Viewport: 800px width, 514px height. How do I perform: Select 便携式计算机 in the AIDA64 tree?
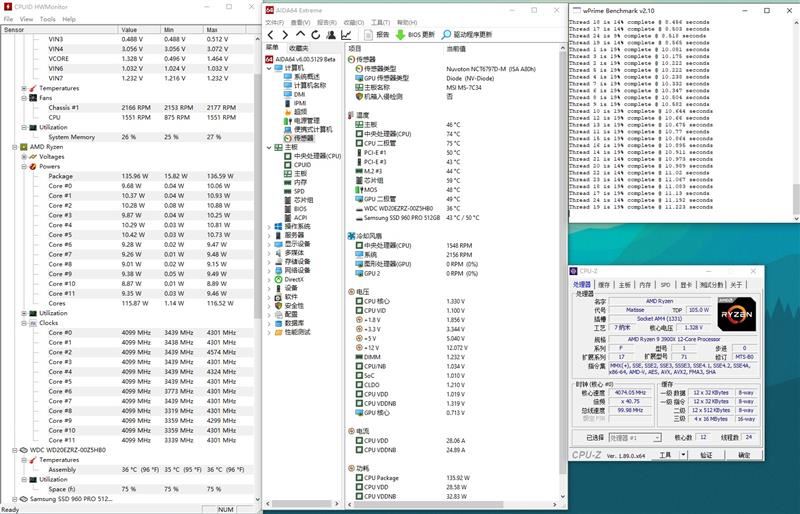click(x=308, y=130)
